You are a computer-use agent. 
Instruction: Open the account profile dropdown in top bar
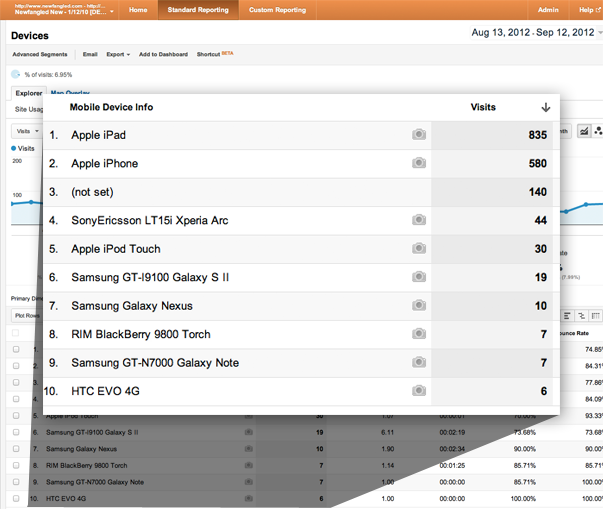pyautogui.click(x=64, y=9)
